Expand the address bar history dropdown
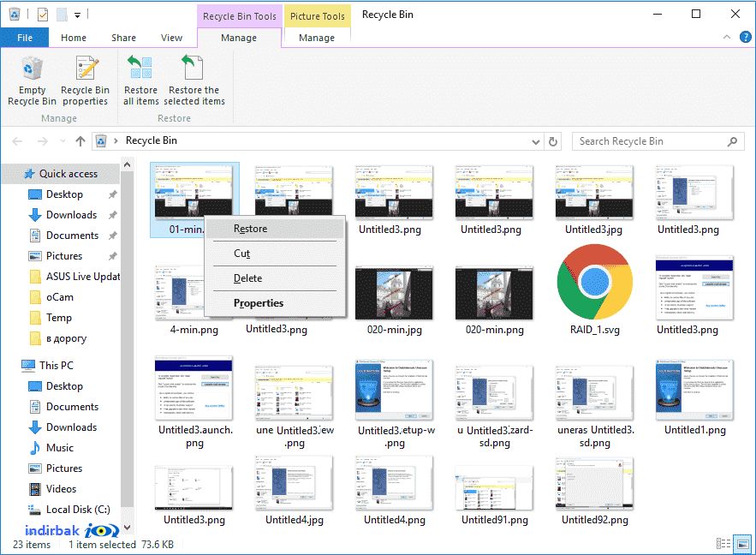The image size is (756, 555). pyautogui.click(x=535, y=141)
